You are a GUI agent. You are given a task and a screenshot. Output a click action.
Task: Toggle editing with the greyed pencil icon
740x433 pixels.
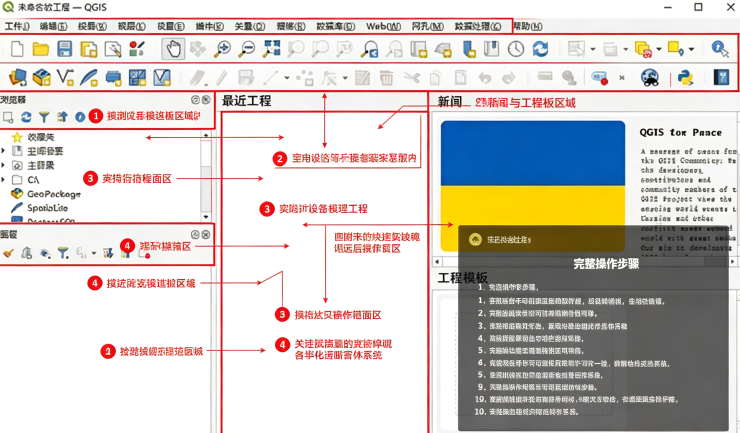tap(222, 77)
